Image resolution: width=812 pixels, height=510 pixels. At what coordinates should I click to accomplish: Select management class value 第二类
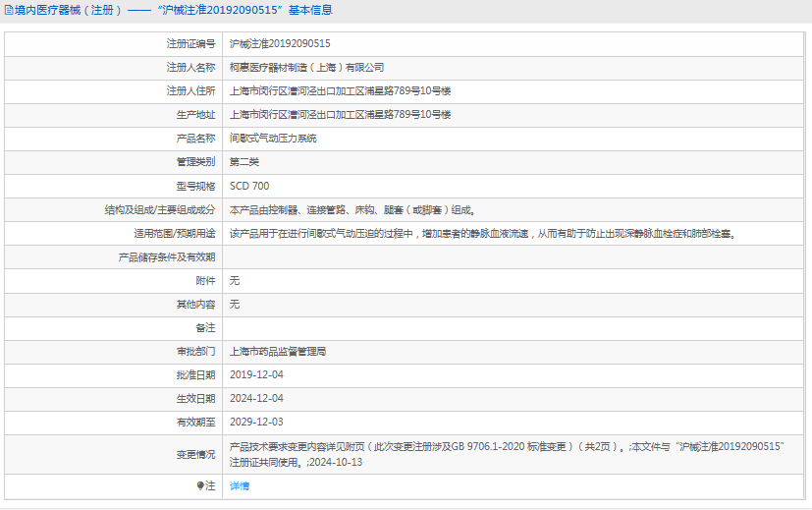coord(244,162)
